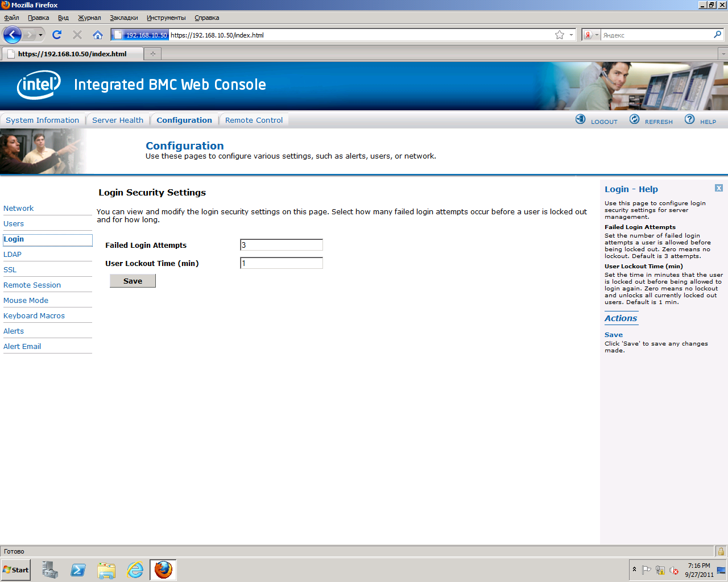Switch to the Server Health tab

[118, 120]
